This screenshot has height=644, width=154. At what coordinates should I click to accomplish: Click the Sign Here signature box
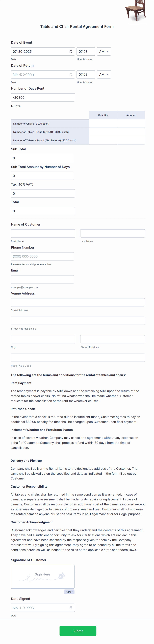(x=42, y=576)
